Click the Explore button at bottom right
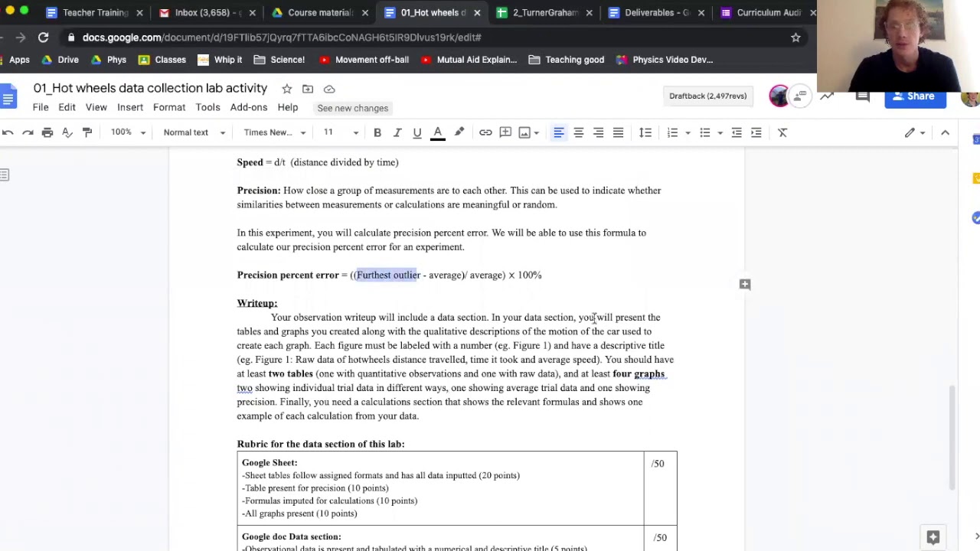This screenshot has width=980, height=551. coord(933,536)
